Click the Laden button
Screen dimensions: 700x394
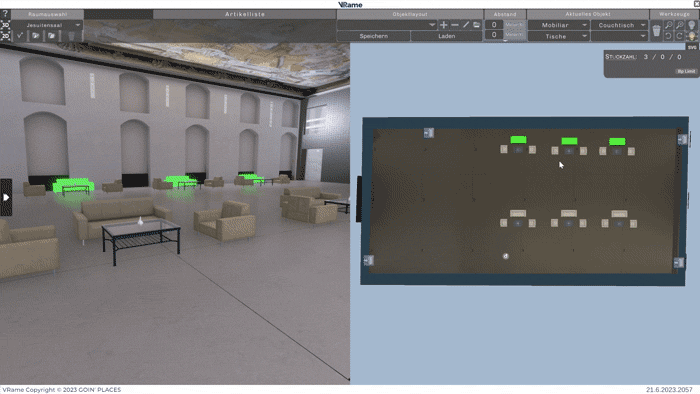(x=446, y=36)
